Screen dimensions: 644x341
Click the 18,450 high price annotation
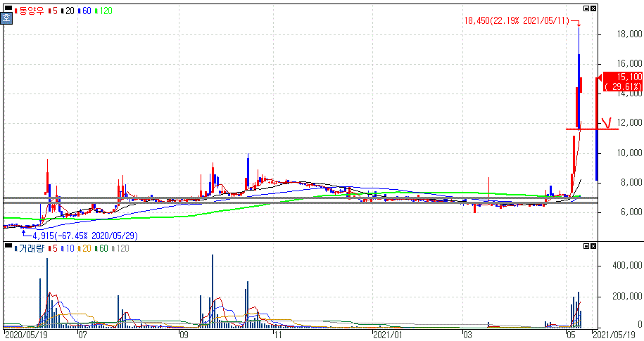point(517,20)
